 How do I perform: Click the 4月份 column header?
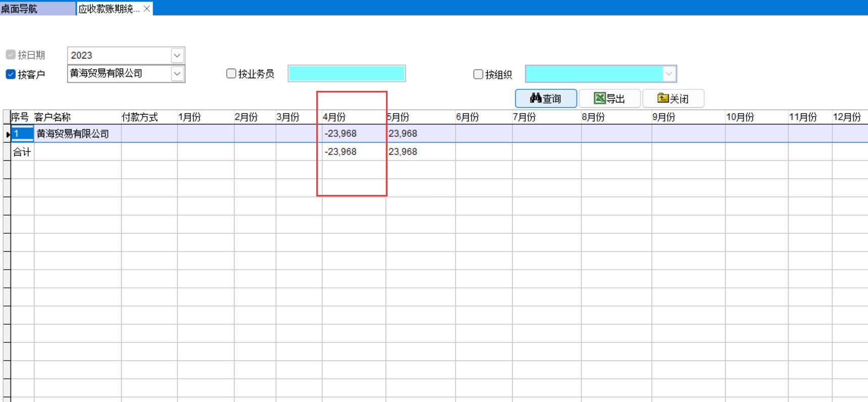click(x=334, y=117)
